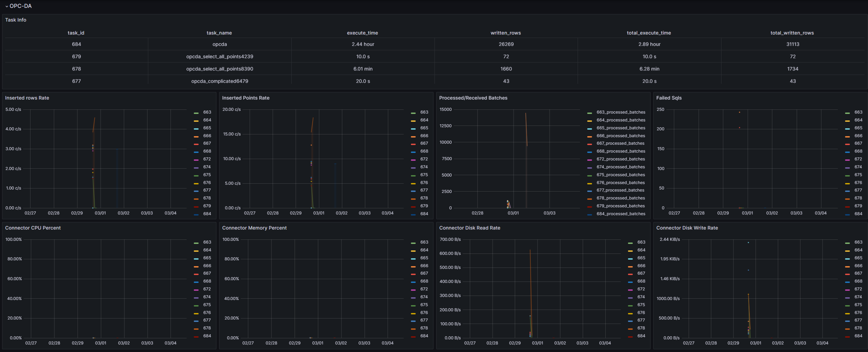Change color swatch of 672 in Connector Disk Write Rate
This screenshot has width=868, height=352.
(x=847, y=289)
